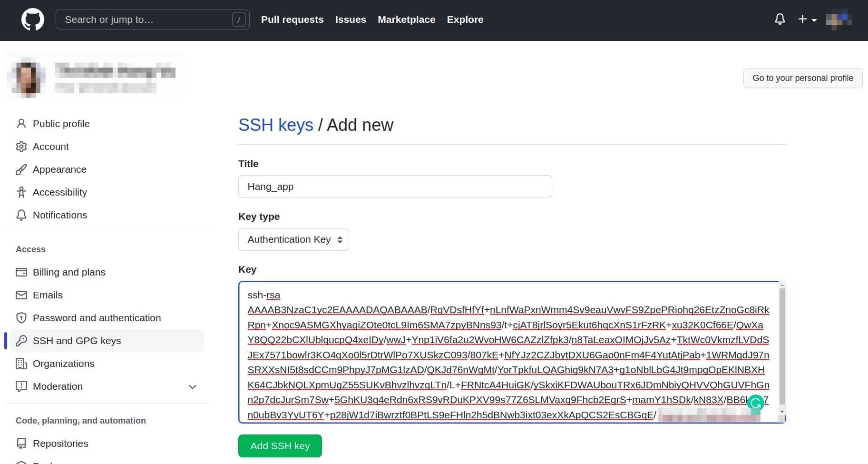
Task: Click the Password and authentication shield icon
Action: pyautogui.click(x=21, y=317)
